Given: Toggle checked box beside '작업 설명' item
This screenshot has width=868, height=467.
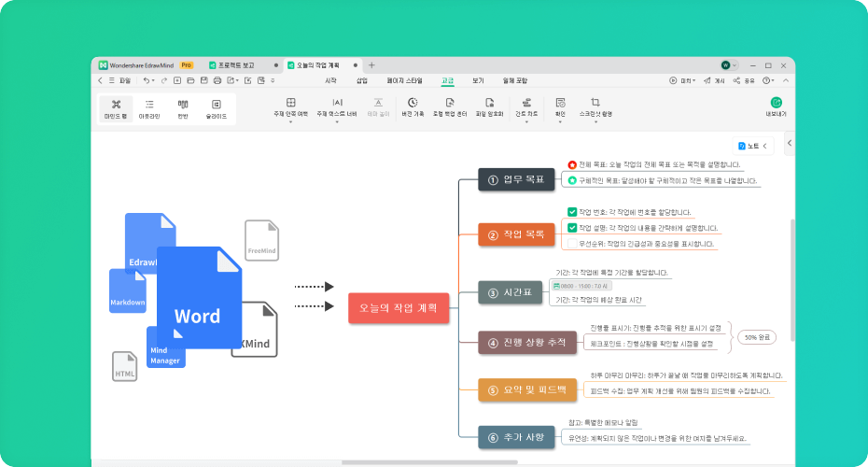Looking at the screenshot, I should [572, 228].
